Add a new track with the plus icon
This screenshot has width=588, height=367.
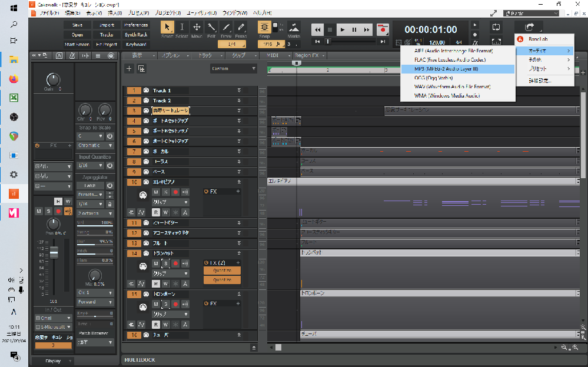129,69
